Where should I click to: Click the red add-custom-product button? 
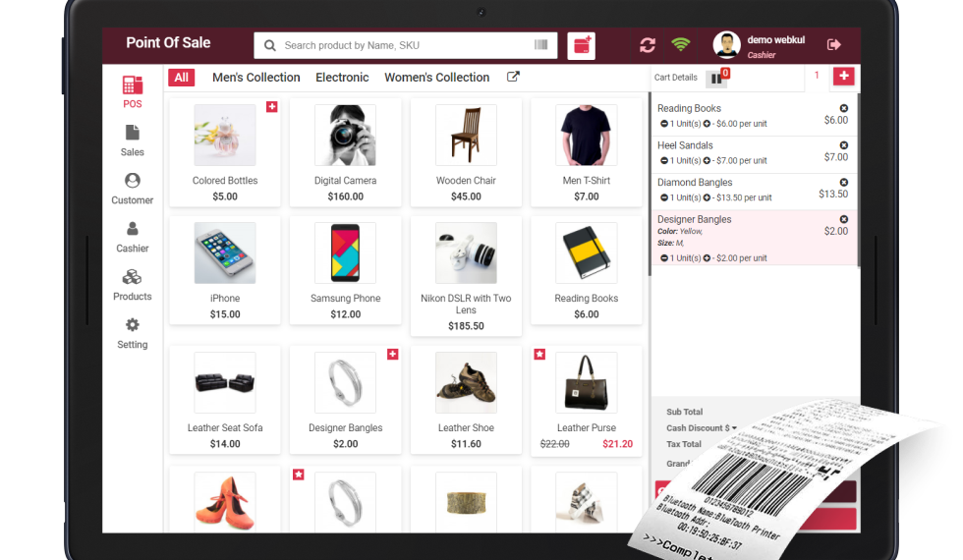581,45
